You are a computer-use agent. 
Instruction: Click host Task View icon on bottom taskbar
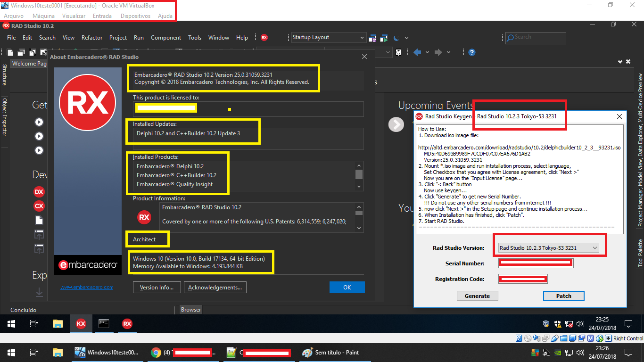click(34, 352)
